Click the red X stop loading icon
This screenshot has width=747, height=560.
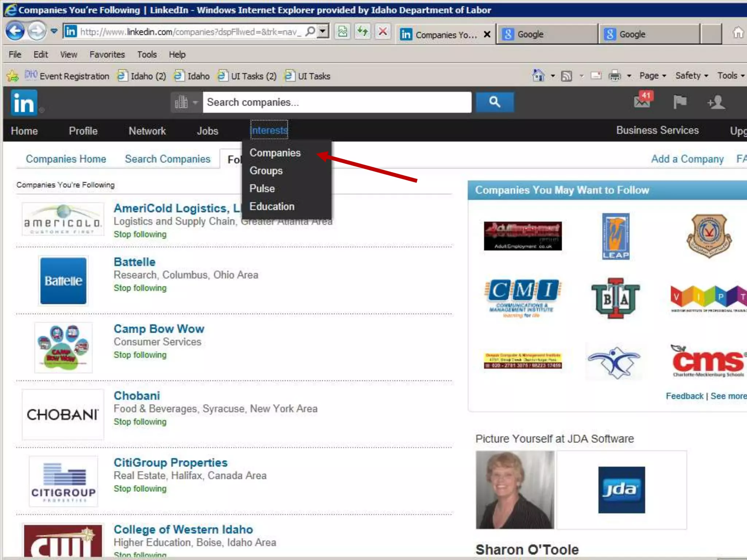(x=383, y=32)
